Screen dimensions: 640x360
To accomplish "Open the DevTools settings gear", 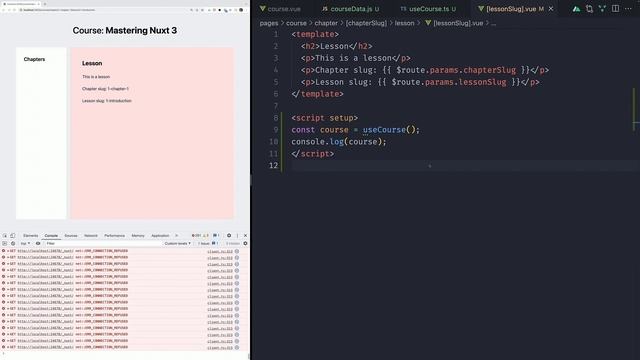I will coord(229,236).
